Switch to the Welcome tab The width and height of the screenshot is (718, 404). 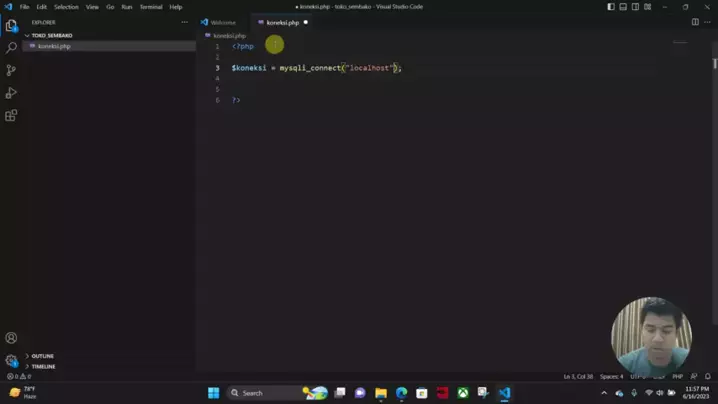(x=222, y=22)
